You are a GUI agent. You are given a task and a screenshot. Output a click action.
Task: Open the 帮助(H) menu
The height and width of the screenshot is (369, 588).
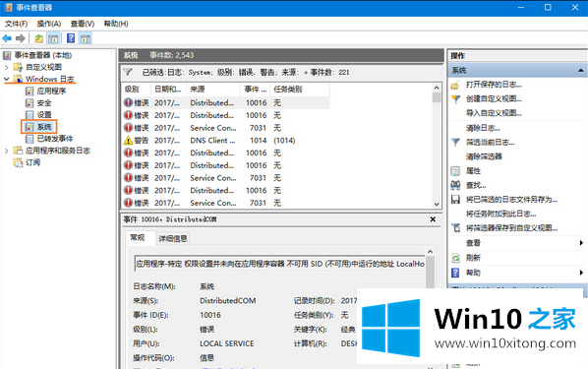[116, 24]
